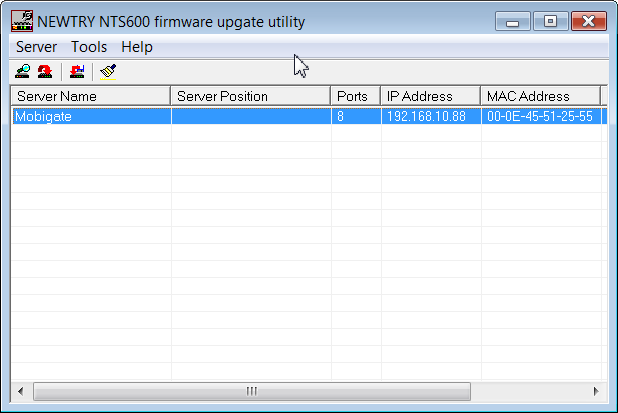Click the application icon in title bar
618x413 pixels.
21,21
